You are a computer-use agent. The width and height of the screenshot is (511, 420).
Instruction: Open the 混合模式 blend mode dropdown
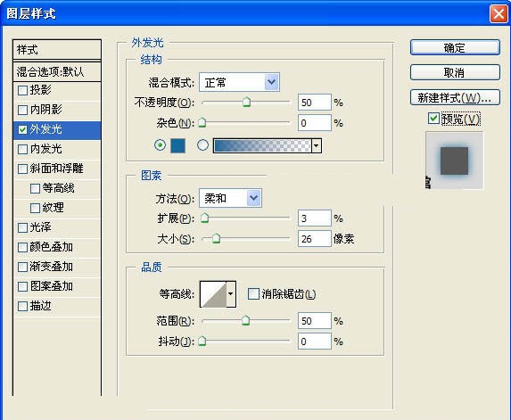coord(239,82)
